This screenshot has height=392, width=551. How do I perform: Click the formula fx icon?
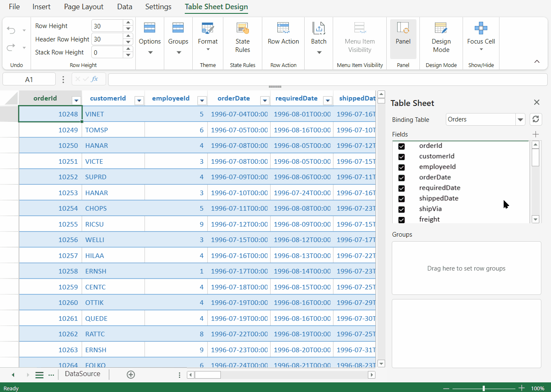pyautogui.click(x=95, y=79)
